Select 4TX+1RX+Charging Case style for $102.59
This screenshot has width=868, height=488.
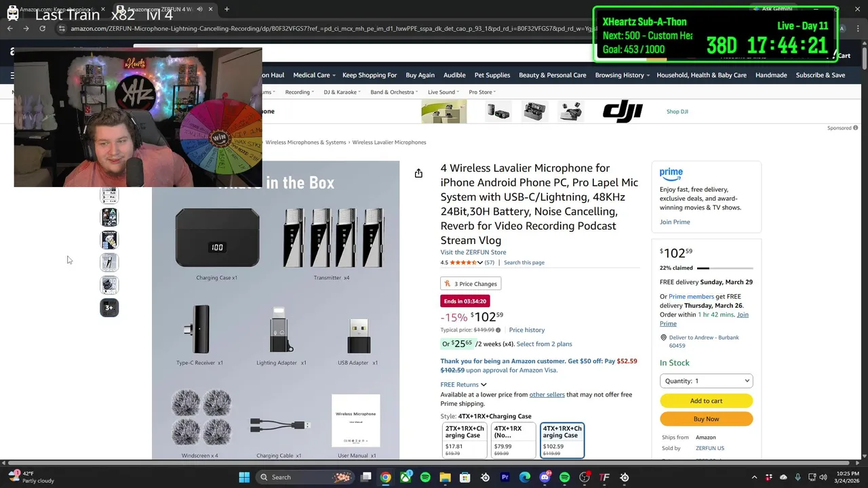pos(562,440)
